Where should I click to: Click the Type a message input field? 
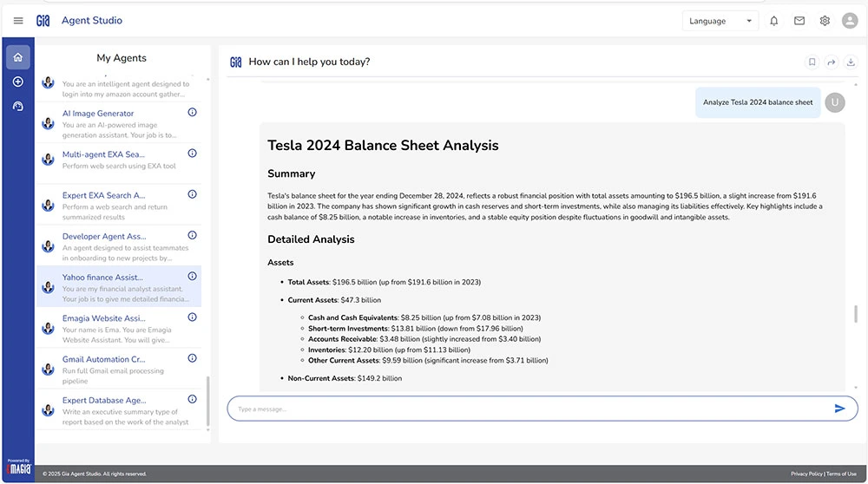521,409
